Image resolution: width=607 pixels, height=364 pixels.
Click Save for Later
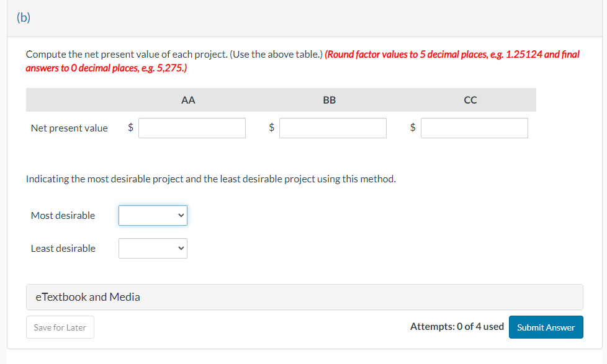point(60,327)
